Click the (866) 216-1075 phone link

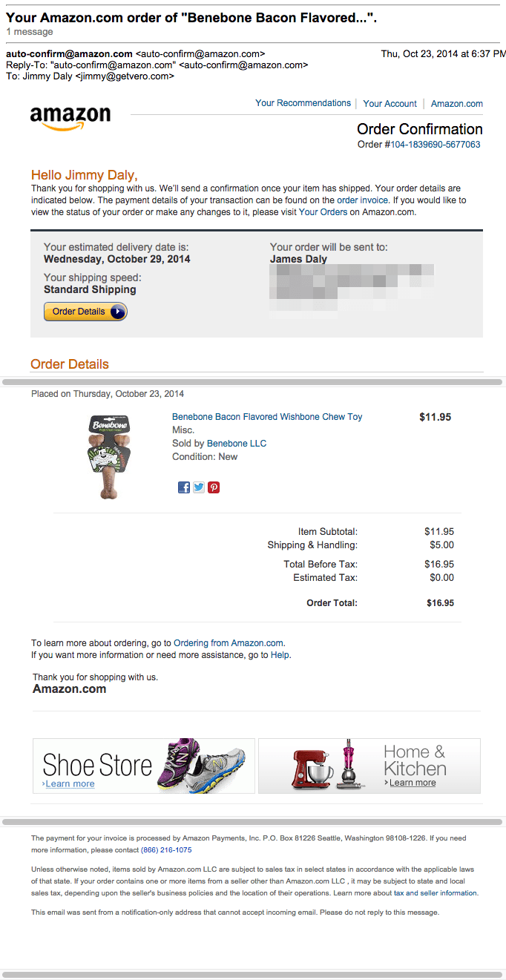(166, 850)
